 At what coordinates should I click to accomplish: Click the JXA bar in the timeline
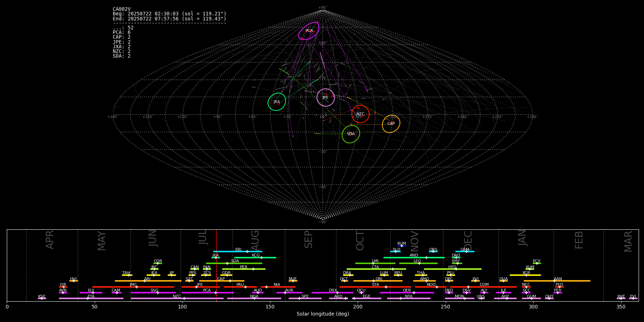pyautogui.click(x=216, y=257)
